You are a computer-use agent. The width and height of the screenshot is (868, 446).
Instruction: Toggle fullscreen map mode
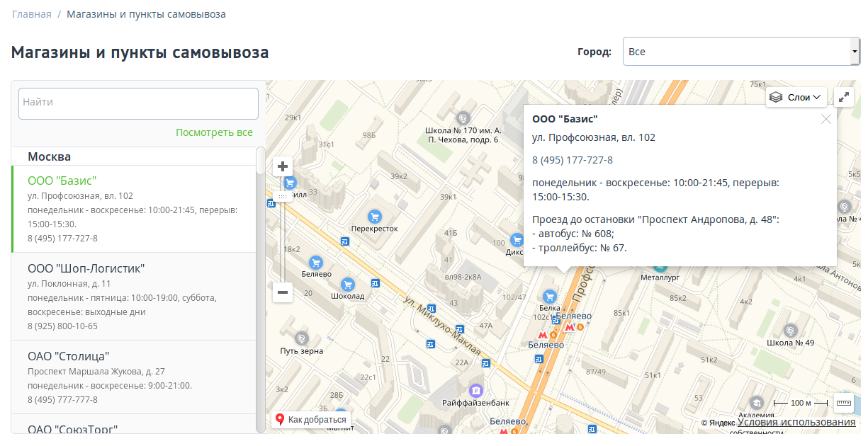844,97
